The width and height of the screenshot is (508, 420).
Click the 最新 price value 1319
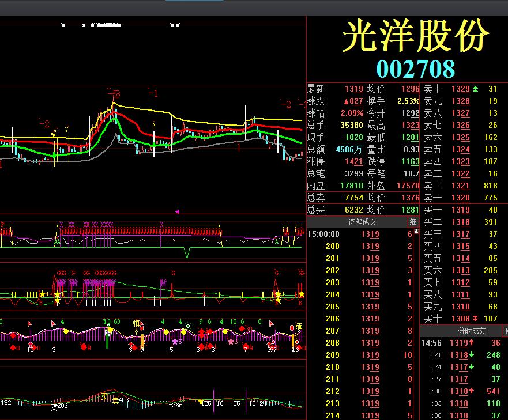coord(354,89)
